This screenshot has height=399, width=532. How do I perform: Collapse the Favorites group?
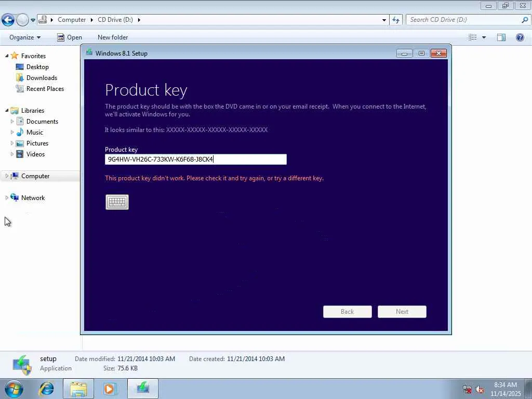coord(7,56)
